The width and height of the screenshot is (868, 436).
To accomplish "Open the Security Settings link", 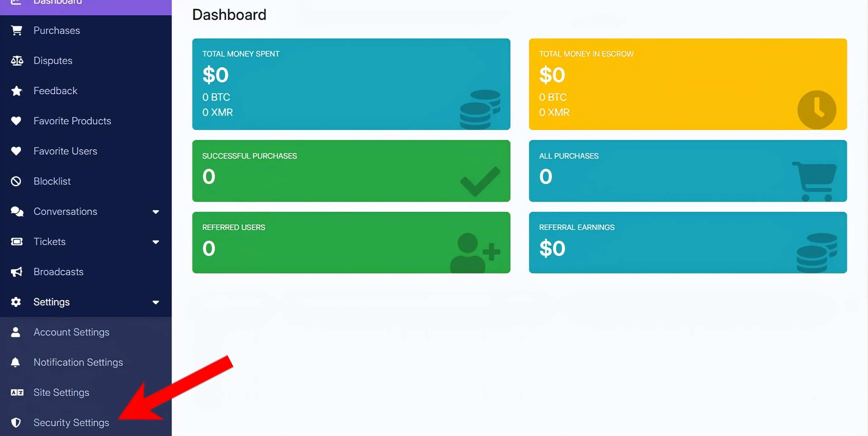I will click(x=71, y=423).
